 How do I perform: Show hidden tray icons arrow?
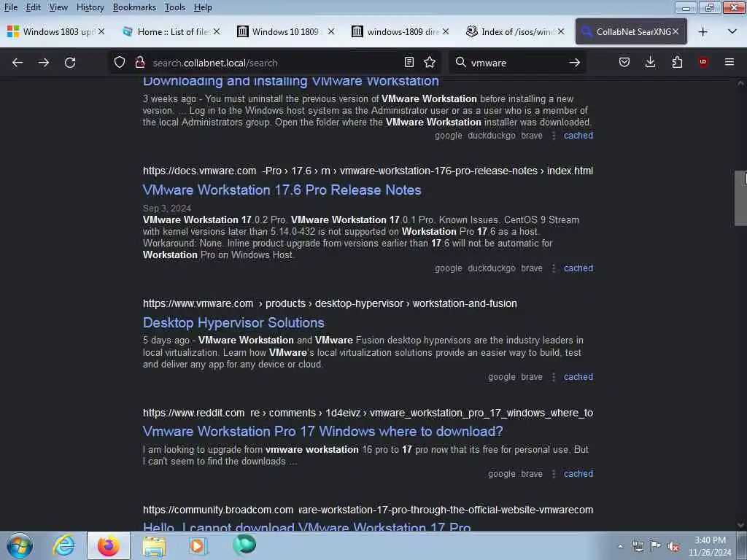tap(620, 547)
